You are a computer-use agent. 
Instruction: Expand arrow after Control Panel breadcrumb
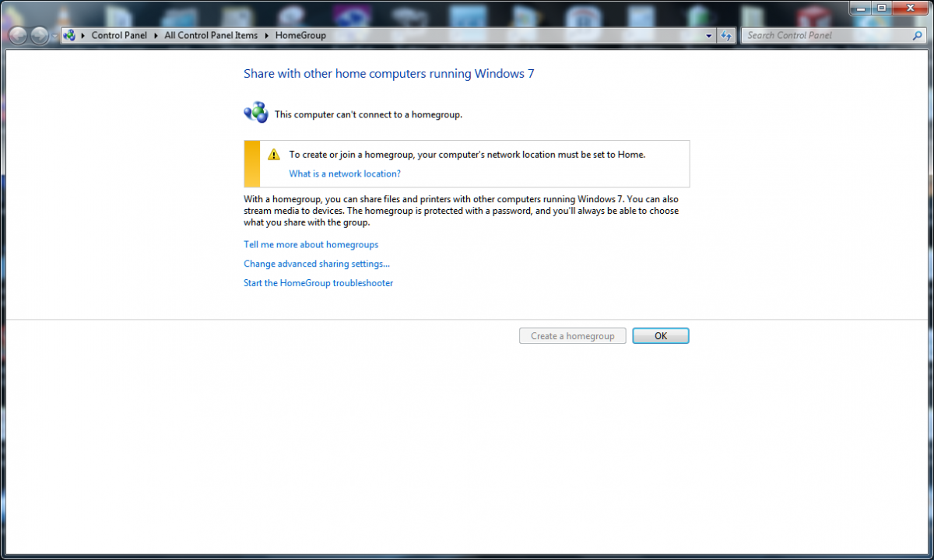click(x=156, y=36)
